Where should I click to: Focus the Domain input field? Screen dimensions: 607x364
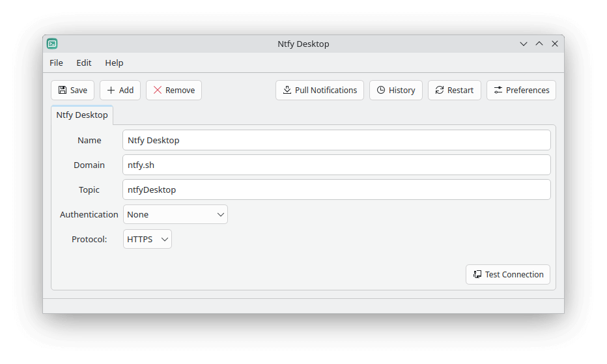[336, 165]
